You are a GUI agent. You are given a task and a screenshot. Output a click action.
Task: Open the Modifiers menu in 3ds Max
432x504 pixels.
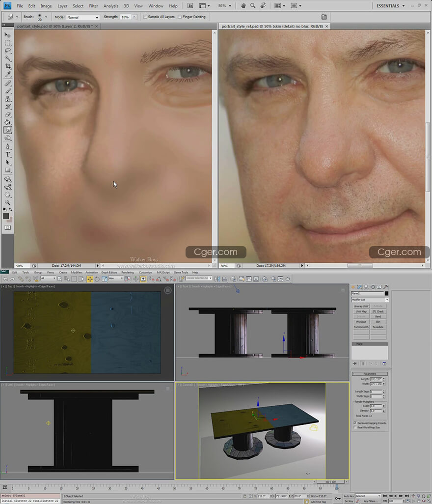pyautogui.click(x=77, y=272)
